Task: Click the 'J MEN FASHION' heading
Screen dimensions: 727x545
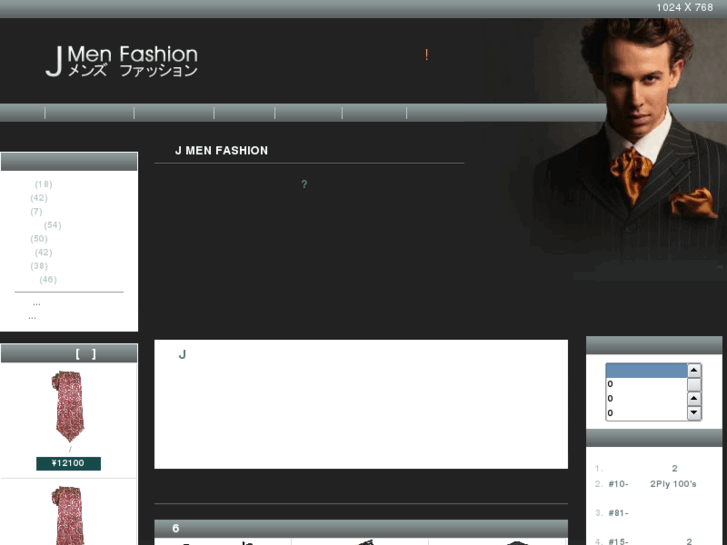Action: click(x=221, y=150)
